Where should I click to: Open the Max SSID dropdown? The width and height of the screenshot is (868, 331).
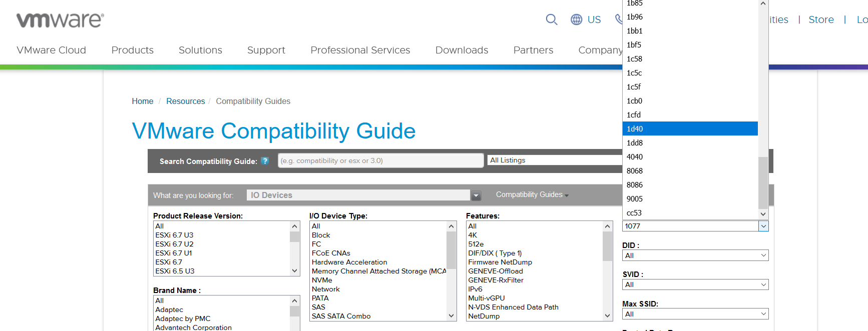pyautogui.click(x=695, y=314)
